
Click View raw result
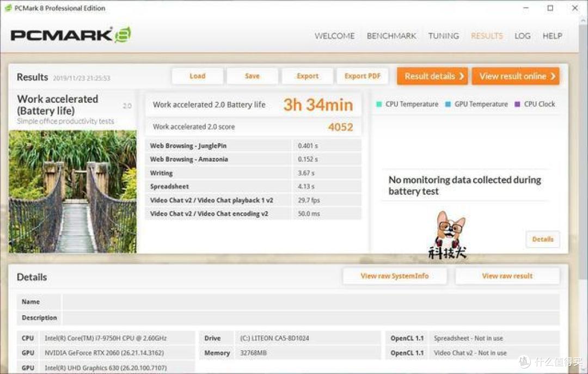(x=507, y=276)
